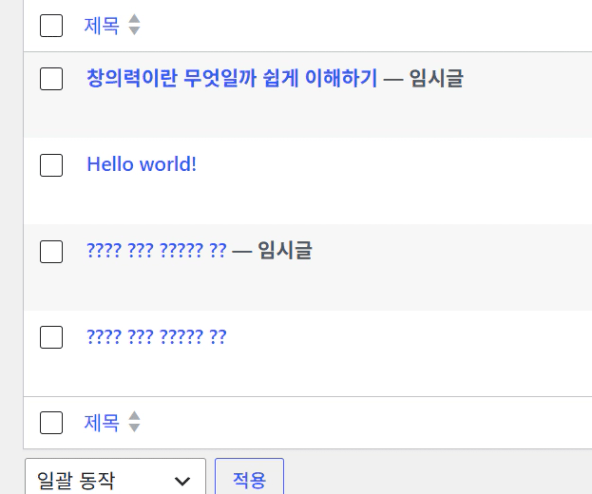Screen dimensions: 592x494
Task: Select the Hello world! post checkbox
Action: click(51, 165)
